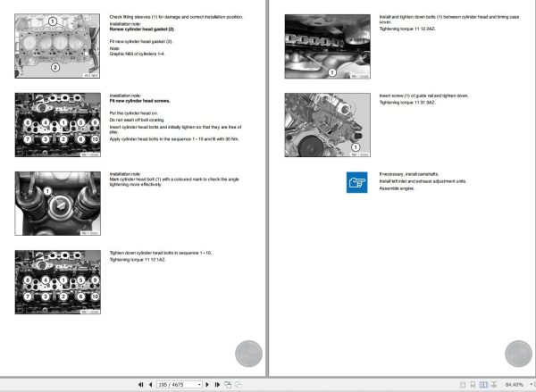Select the two-page continuous scrolling view
The height and width of the screenshot is (392, 536).
pyautogui.click(x=494, y=385)
